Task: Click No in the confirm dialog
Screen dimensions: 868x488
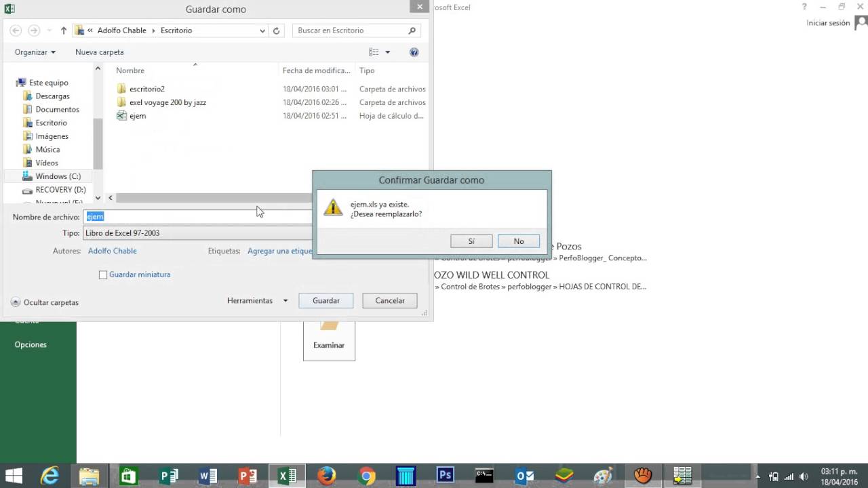Action: click(x=519, y=241)
